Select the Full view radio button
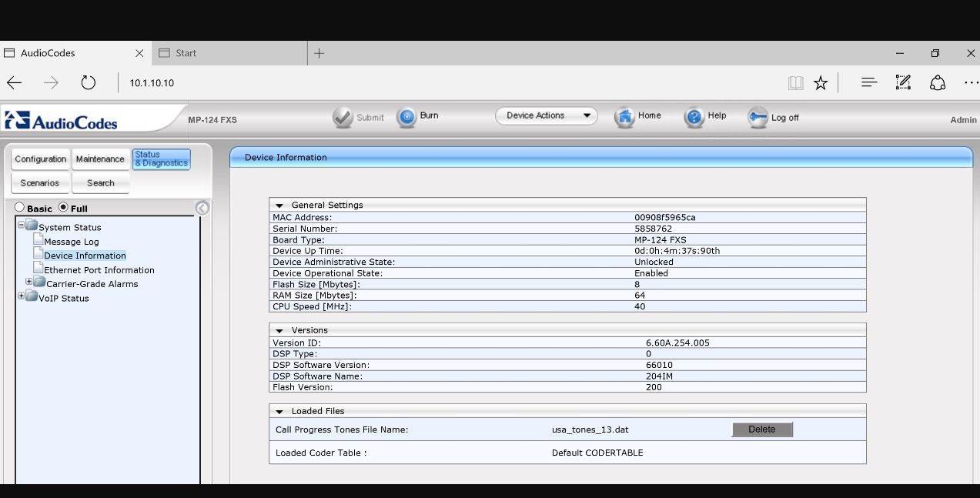The image size is (980, 498). 63,207
